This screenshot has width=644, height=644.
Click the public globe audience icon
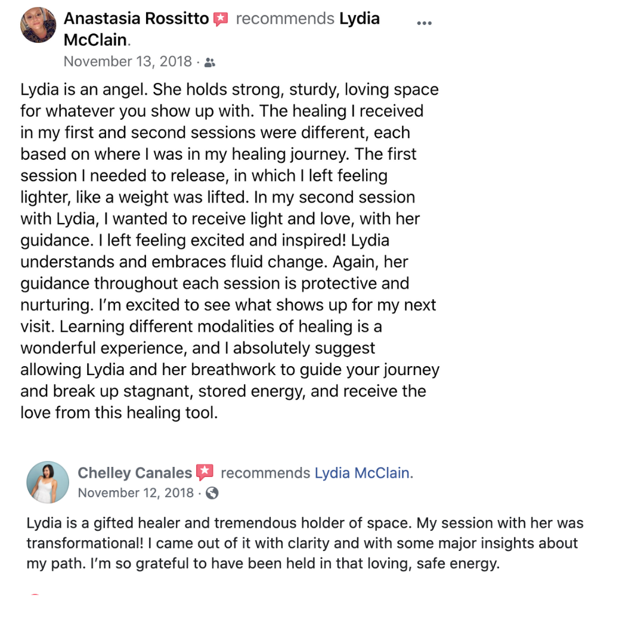pyautogui.click(x=212, y=493)
